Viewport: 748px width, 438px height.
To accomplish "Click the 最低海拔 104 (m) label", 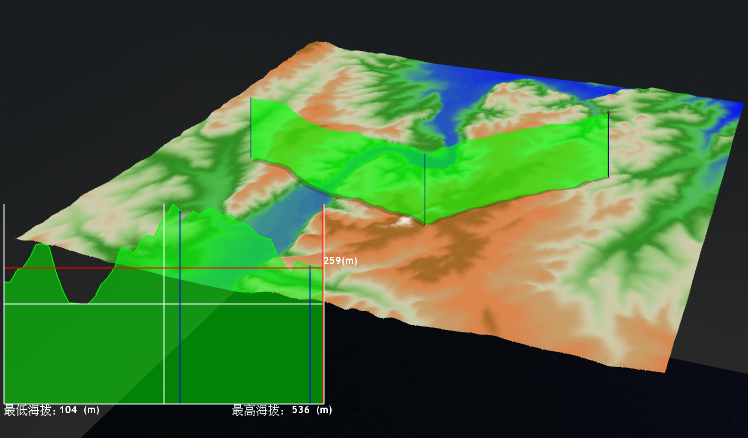I will click(52, 410).
